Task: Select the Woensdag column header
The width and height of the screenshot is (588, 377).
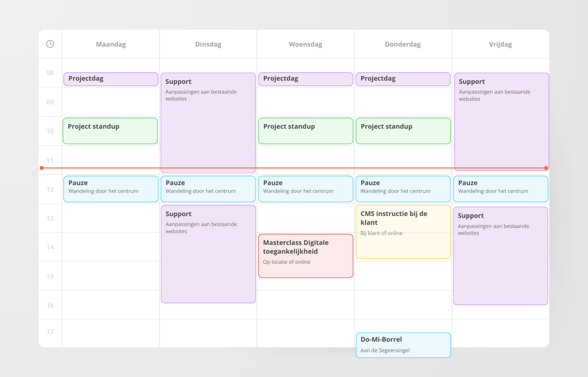Action: (x=305, y=45)
